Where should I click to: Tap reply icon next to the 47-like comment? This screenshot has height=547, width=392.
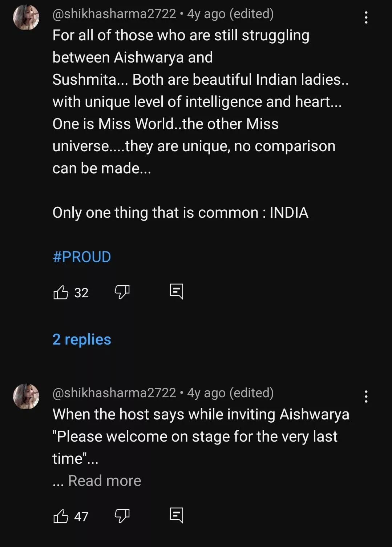[177, 515]
